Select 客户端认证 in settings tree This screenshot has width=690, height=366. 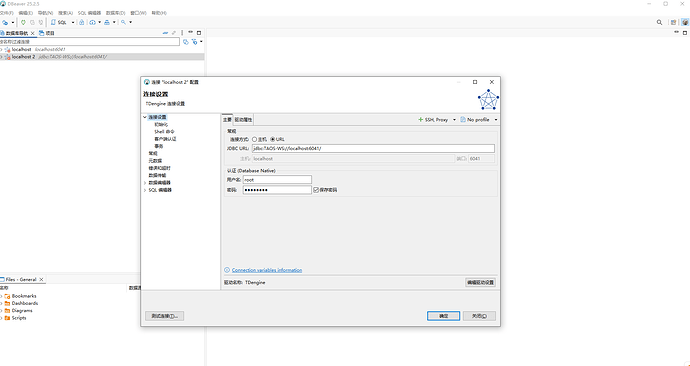165,139
